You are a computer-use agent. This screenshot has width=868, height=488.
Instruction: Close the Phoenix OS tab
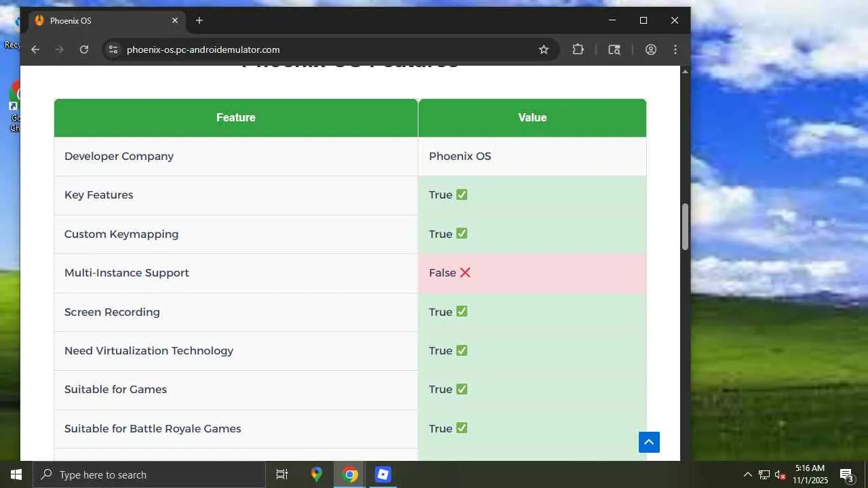click(175, 20)
